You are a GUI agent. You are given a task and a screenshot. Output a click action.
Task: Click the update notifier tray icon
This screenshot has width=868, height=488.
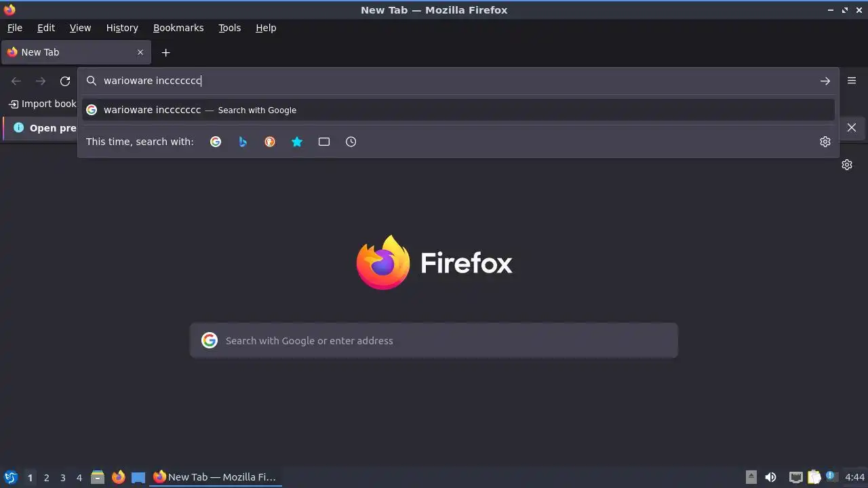pos(831,477)
